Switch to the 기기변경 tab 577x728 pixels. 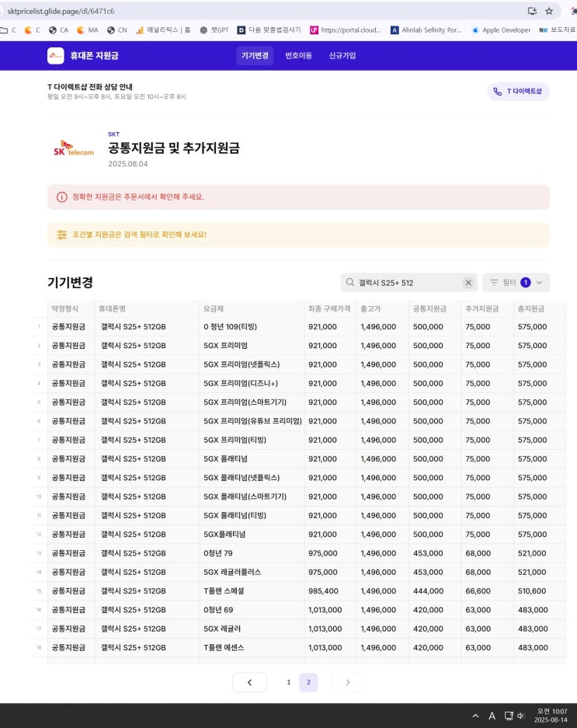[x=255, y=56]
